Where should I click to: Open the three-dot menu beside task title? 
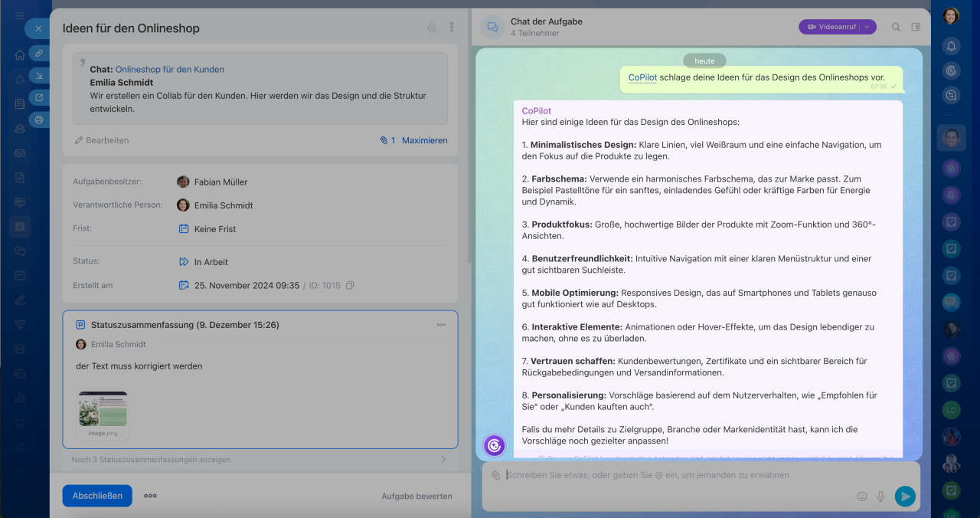click(452, 28)
